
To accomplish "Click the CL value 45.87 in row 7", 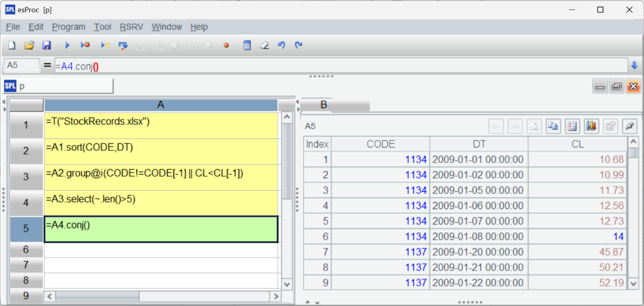I will (x=578, y=252).
